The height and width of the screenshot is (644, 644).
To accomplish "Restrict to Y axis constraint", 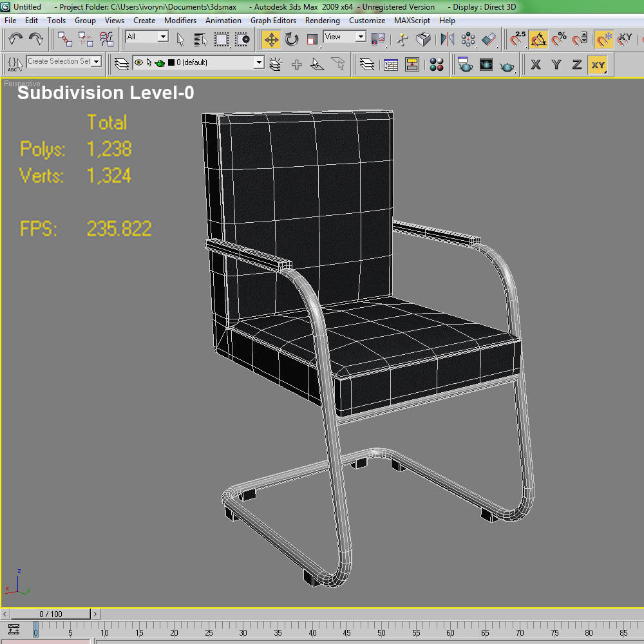I will pyautogui.click(x=556, y=64).
